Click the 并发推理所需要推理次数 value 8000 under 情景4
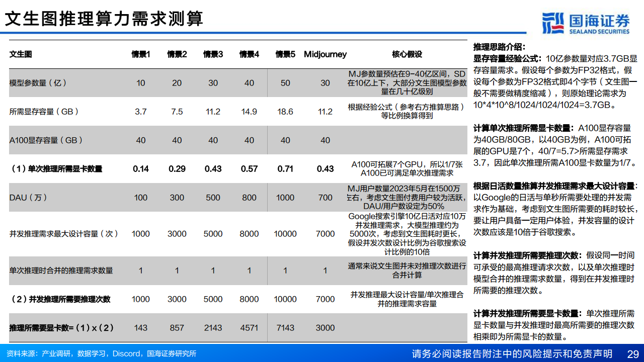 pyautogui.click(x=250, y=299)
